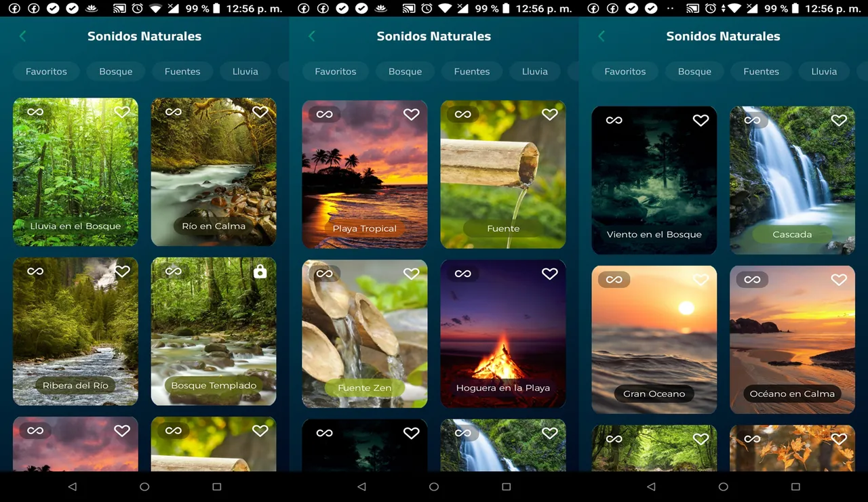
Task: Favorite the Gran Oceano sound
Action: click(701, 279)
